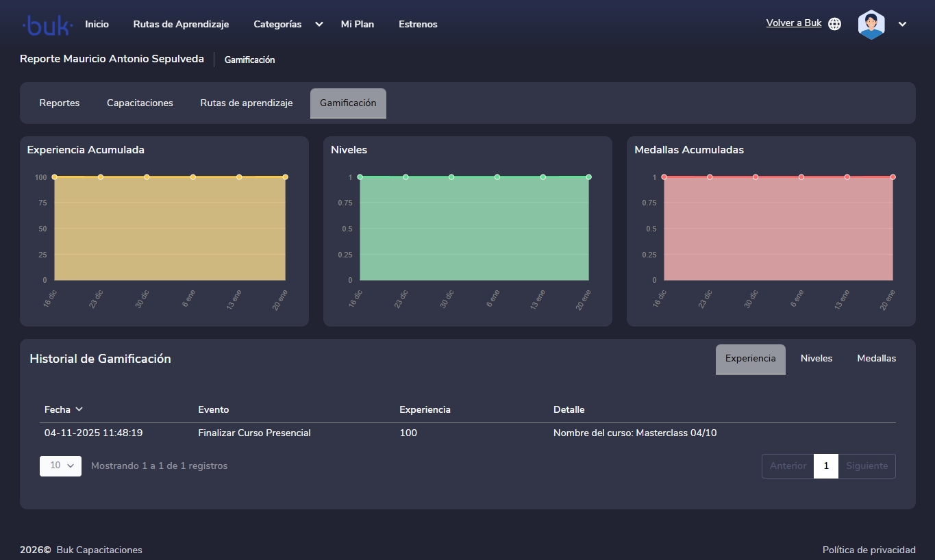The height and width of the screenshot is (560, 935).
Task: Click the Buk logo in header
Action: click(x=47, y=25)
